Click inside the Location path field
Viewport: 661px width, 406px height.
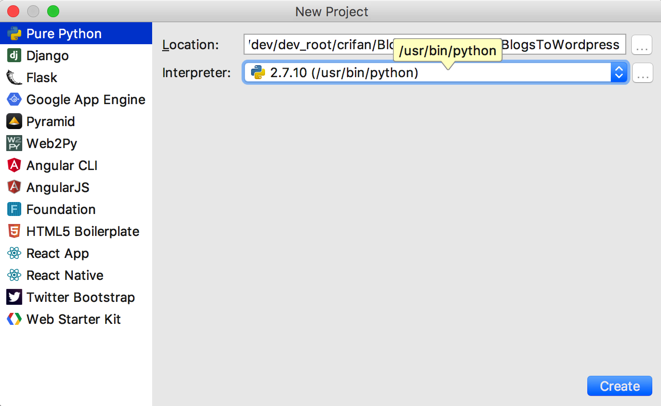320,45
